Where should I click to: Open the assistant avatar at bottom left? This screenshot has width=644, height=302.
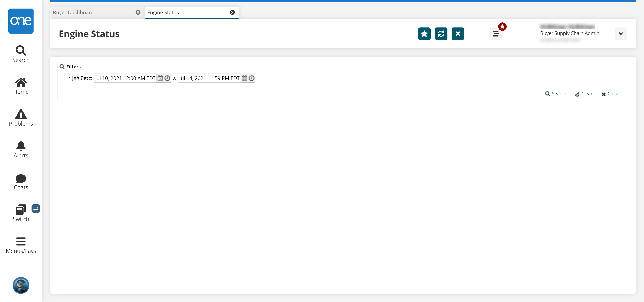(x=21, y=285)
